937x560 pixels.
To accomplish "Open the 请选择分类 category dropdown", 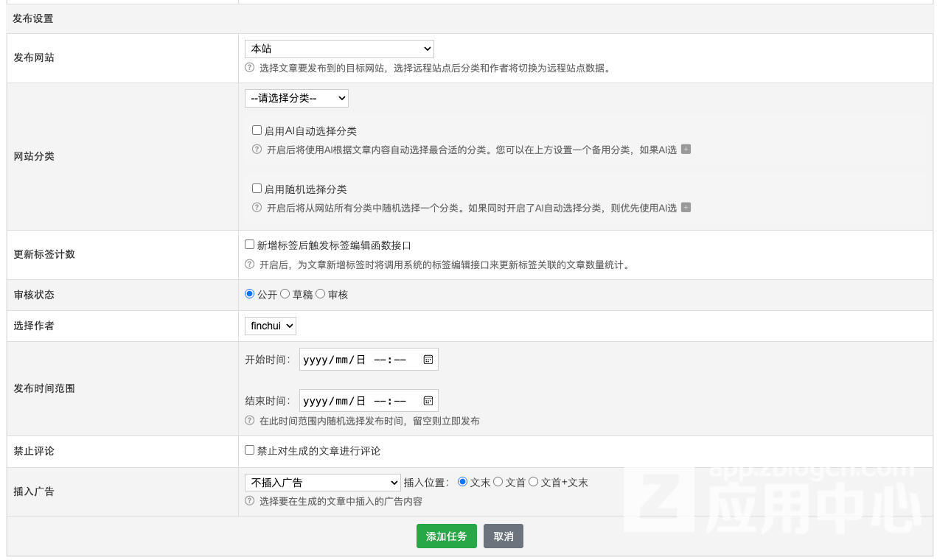I will (296, 98).
